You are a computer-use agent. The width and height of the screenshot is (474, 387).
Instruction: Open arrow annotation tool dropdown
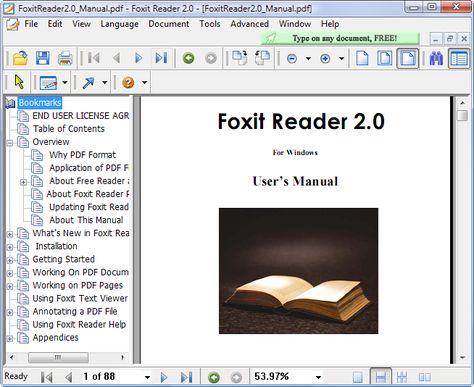point(105,82)
